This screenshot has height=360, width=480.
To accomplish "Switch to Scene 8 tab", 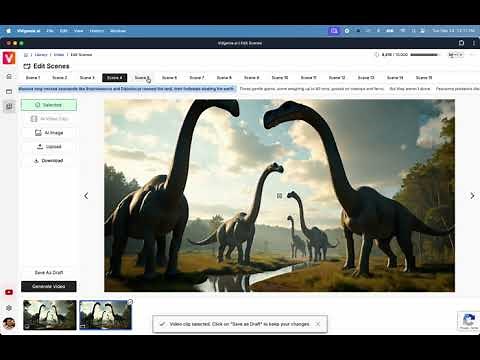I will [x=224, y=78].
